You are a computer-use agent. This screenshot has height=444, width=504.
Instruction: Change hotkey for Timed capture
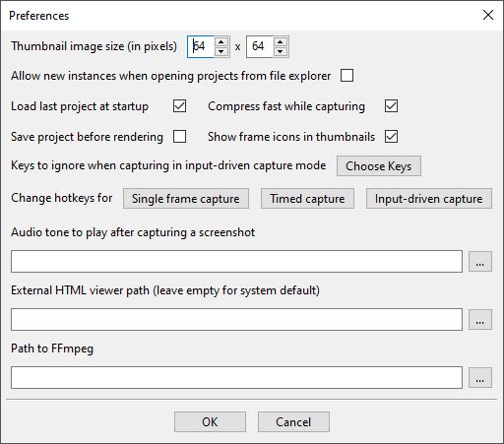307,199
